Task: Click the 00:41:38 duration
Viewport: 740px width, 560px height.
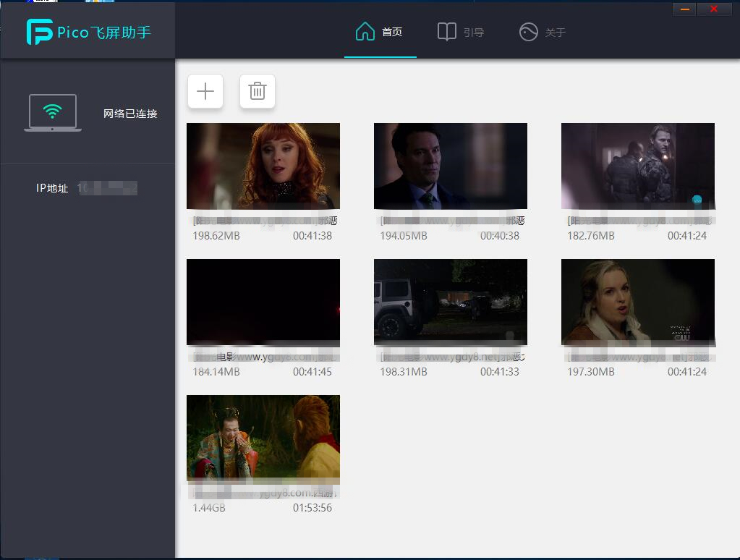Action: 312,236
